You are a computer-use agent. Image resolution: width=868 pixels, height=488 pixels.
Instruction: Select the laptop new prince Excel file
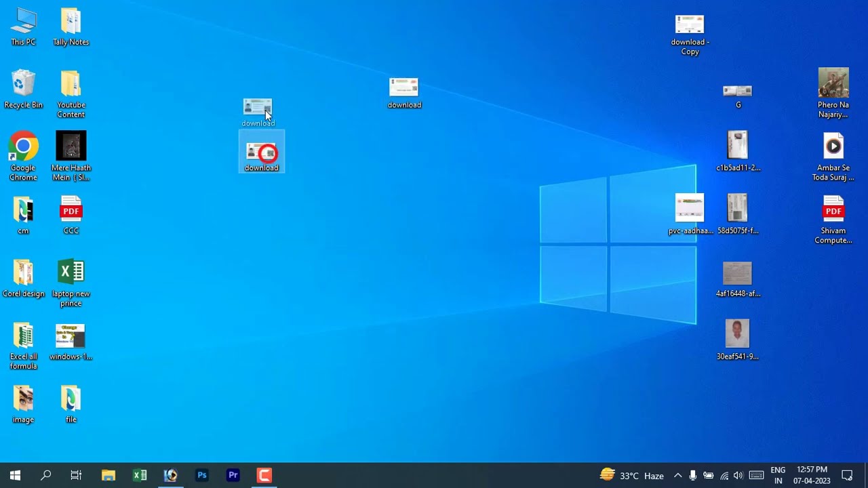[71, 283]
